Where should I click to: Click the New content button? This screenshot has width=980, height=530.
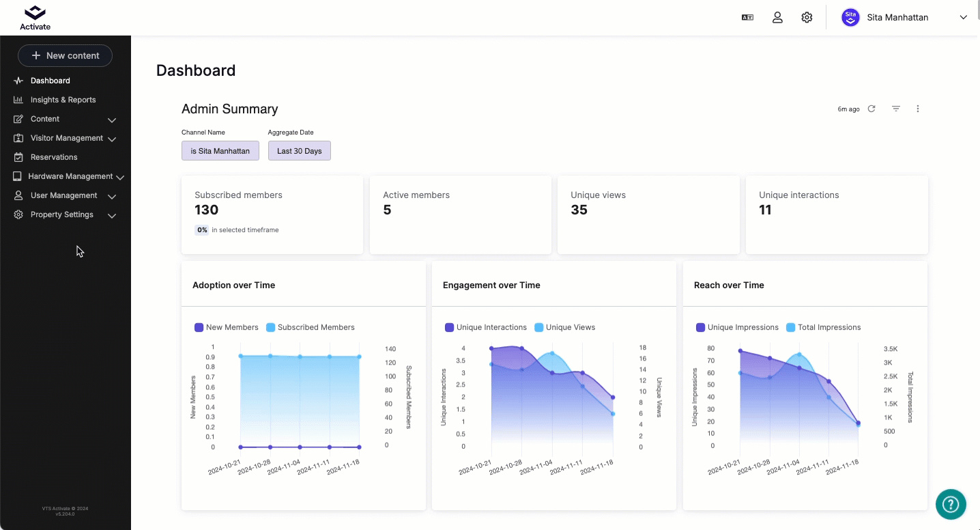[65, 55]
